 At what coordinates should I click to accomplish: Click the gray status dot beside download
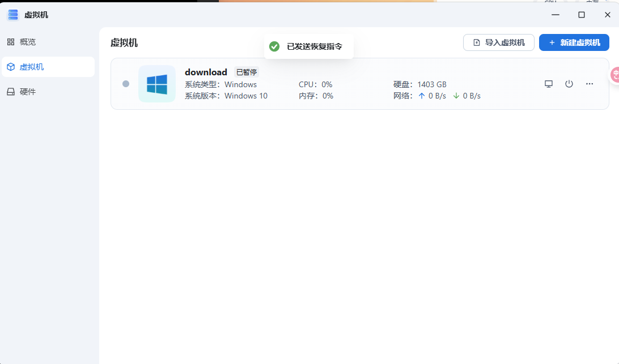(126, 84)
